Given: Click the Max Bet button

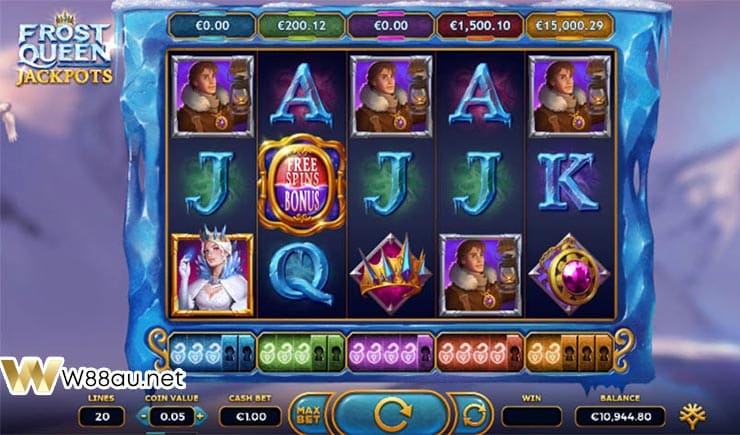Looking at the screenshot, I should [309, 415].
